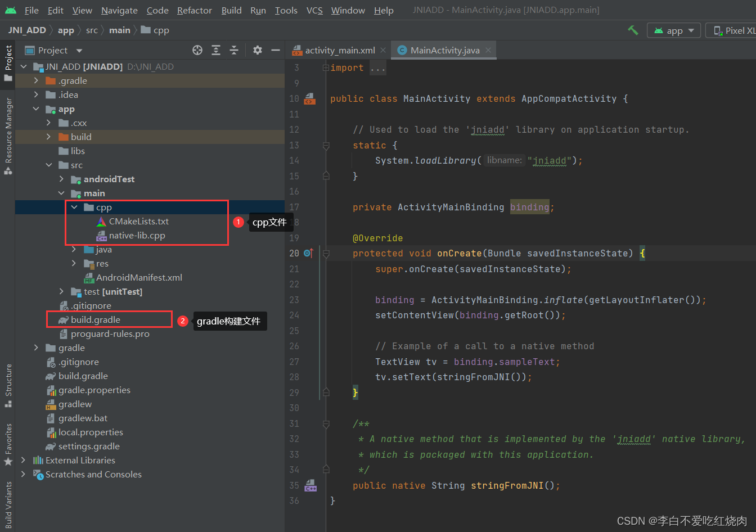756x532 pixels.
Task: Click the layout file gutter icon at line 10
Action: pyautogui.click(x=309, y=99)
